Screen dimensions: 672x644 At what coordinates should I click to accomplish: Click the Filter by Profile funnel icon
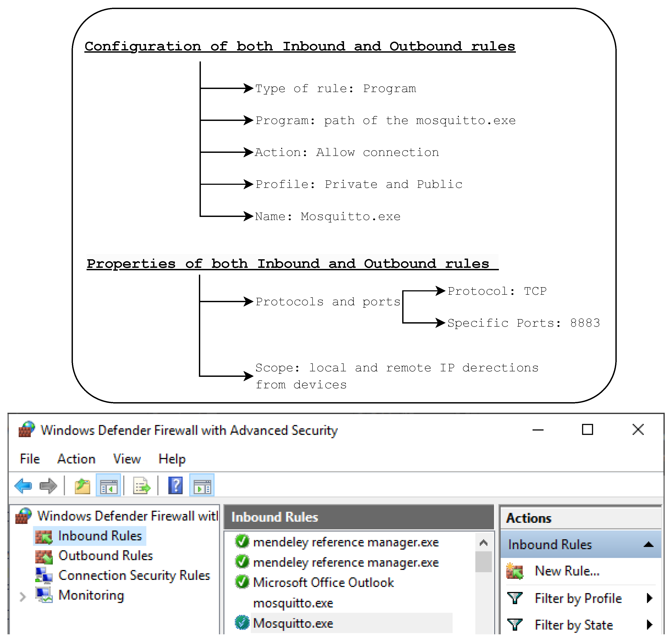[x=515, y=598]
